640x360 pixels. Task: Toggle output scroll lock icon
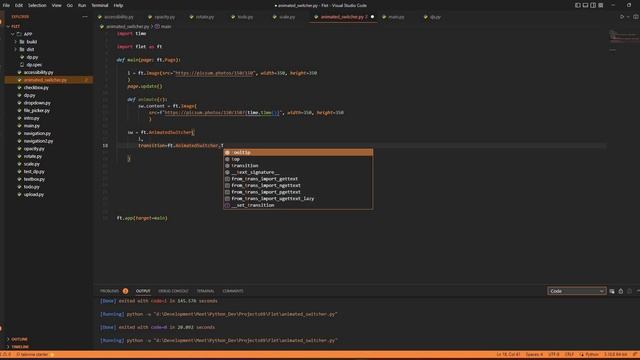coord(621,291)
